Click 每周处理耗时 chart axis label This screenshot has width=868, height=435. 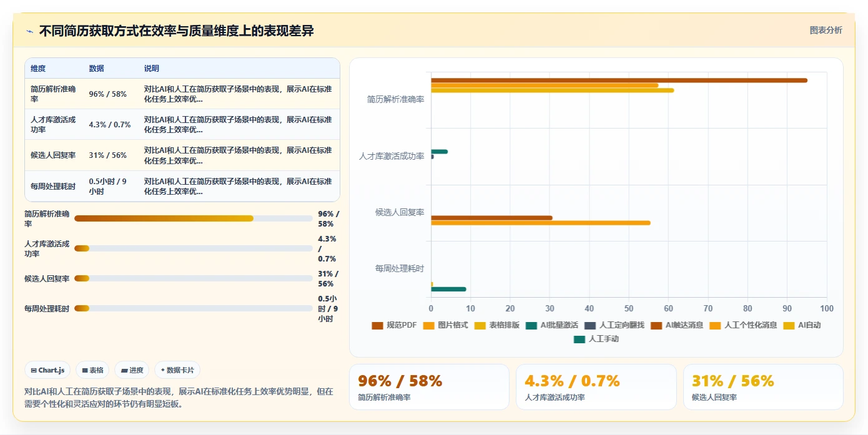[400, 268]
